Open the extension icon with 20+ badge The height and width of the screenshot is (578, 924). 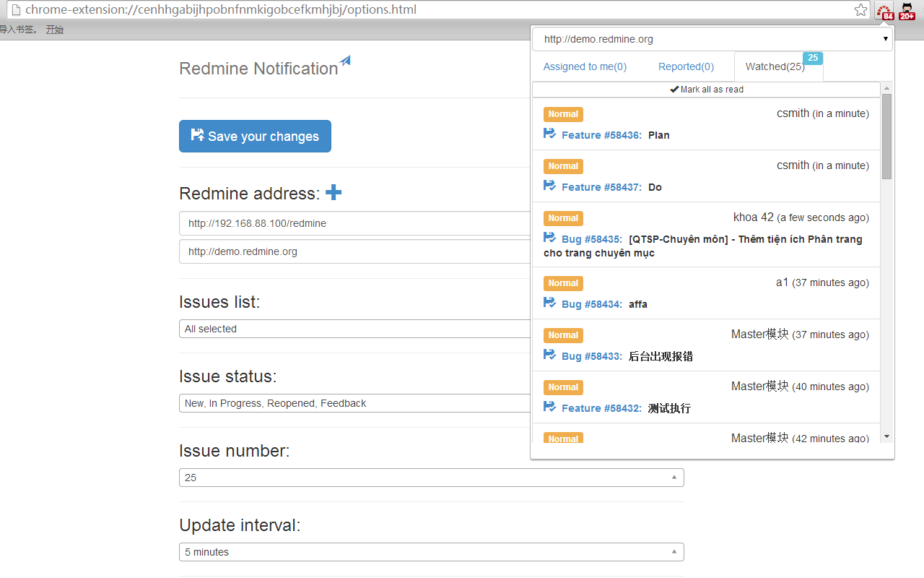(907, 11)
